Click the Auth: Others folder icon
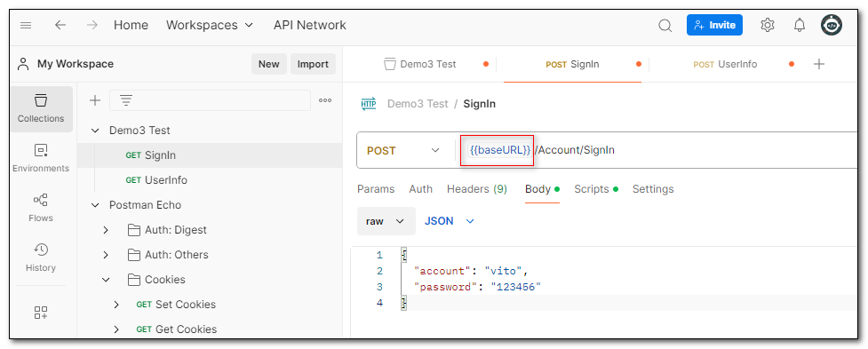Screen dimensions: 868x349 (x=133, y=254)
